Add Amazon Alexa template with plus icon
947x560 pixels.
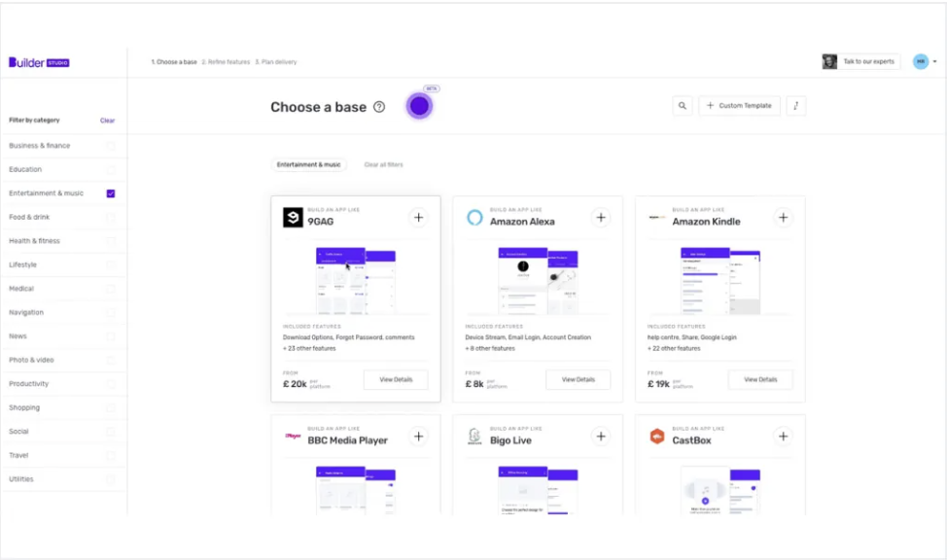click(x=601, y=218)
